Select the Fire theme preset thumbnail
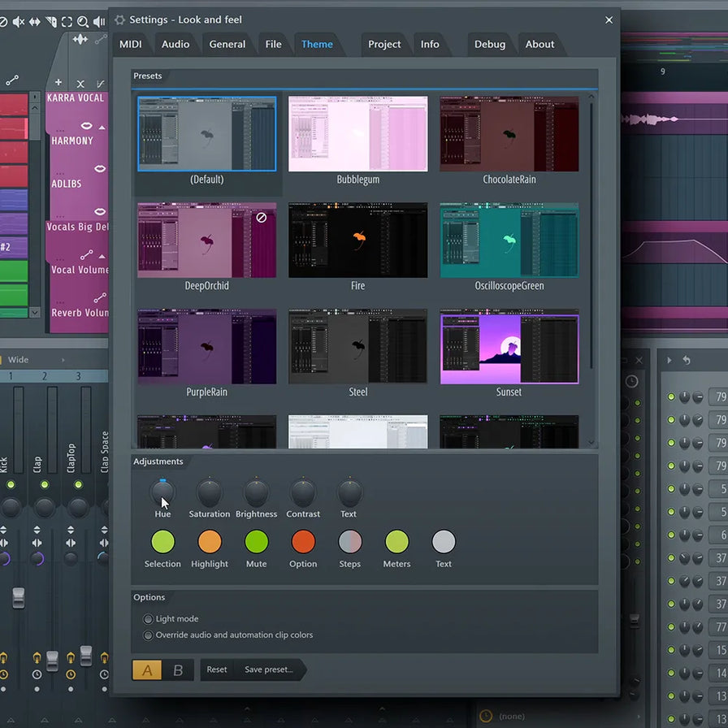728x728 pixels. click(x=358, y=240)
